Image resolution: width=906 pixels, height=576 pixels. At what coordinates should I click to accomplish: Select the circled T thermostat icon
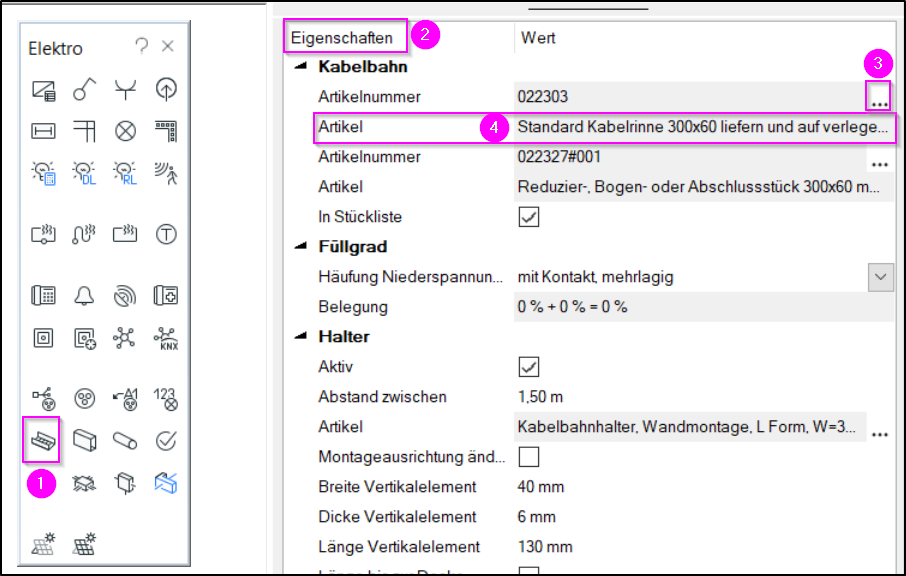tap(166, 235)
